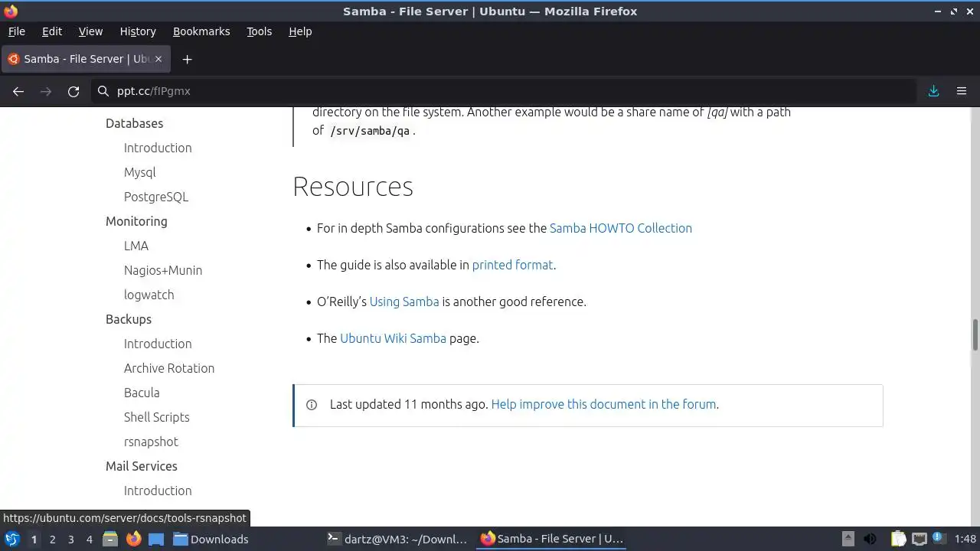Open the logwatch sidebar page

149,295
